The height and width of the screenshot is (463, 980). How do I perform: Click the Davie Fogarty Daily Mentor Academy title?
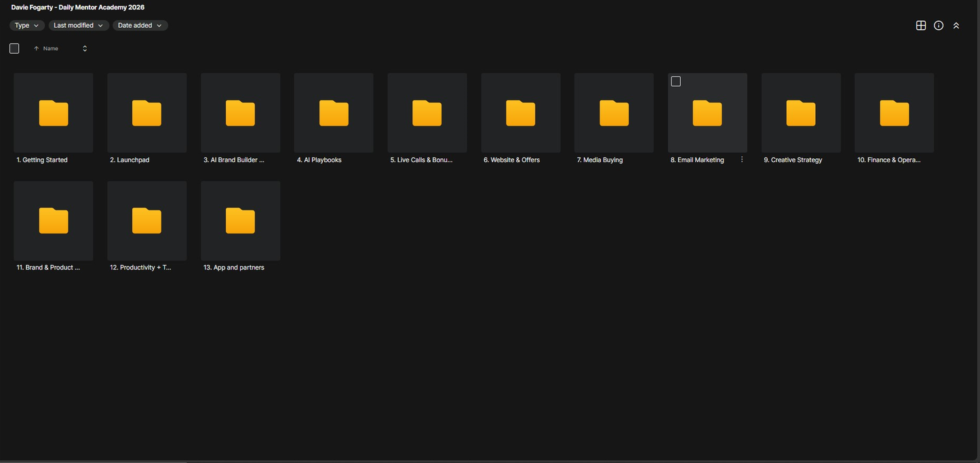78,7
